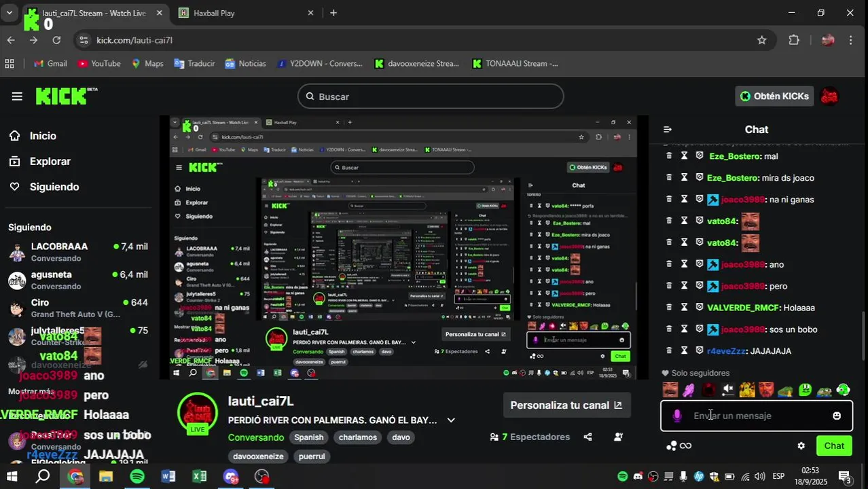Open the Gmail bookmark
Image resolution: width=868 pixels, height=489 pixels.
pyautogui.click(x=50, y=63)
